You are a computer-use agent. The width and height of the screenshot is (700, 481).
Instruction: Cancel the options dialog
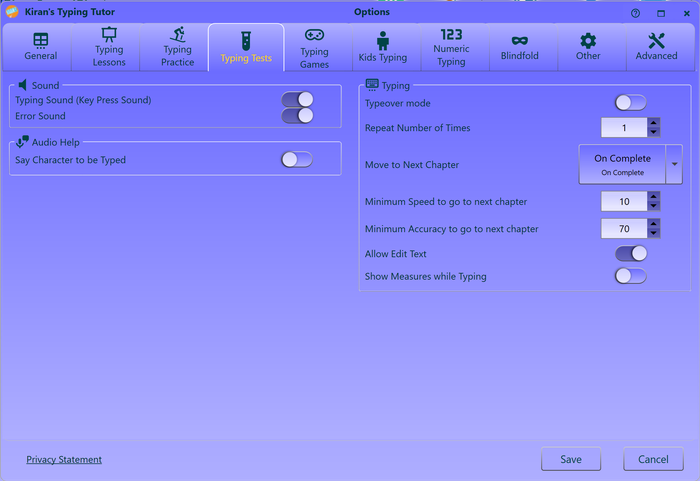pos(653,459)
